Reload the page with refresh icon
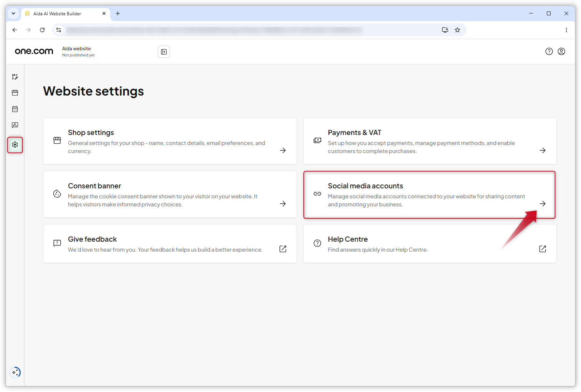 coord(42,30)
